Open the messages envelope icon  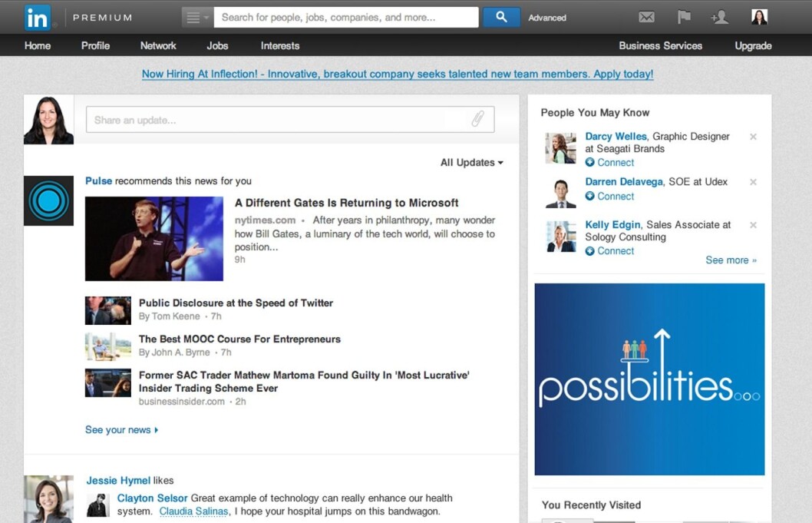coord(646,17)
